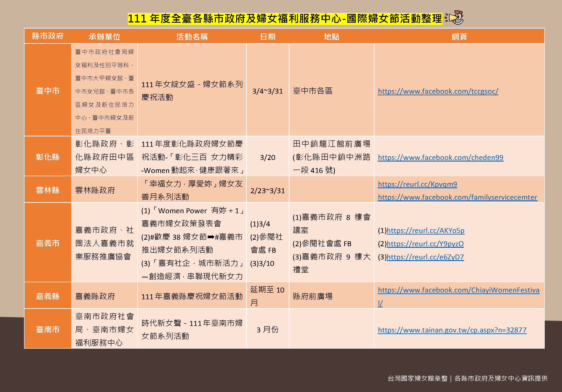Image resolution: width=562 pixels, height=392 pixels.
Task: Open the tainan.gov.tw cp.aspx link
Action: (x=452, y=330)
